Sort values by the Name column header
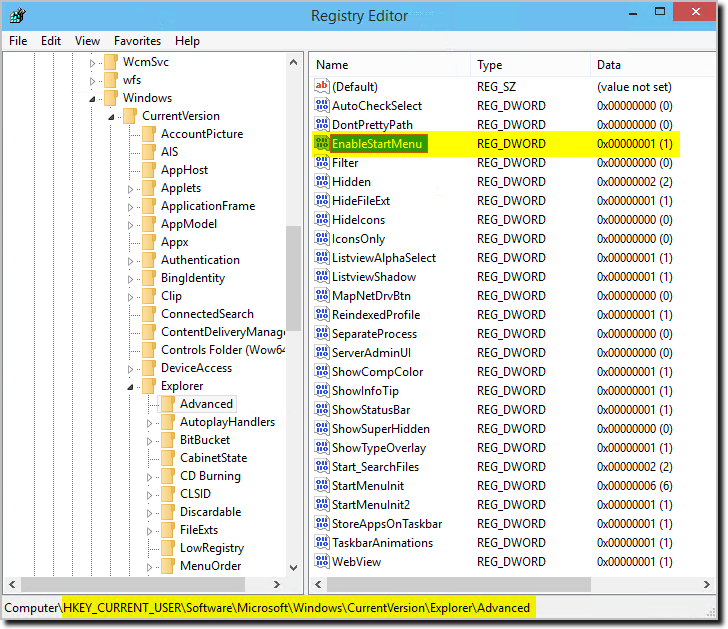The height and width of the screenshot is (629, 728). 390,65
